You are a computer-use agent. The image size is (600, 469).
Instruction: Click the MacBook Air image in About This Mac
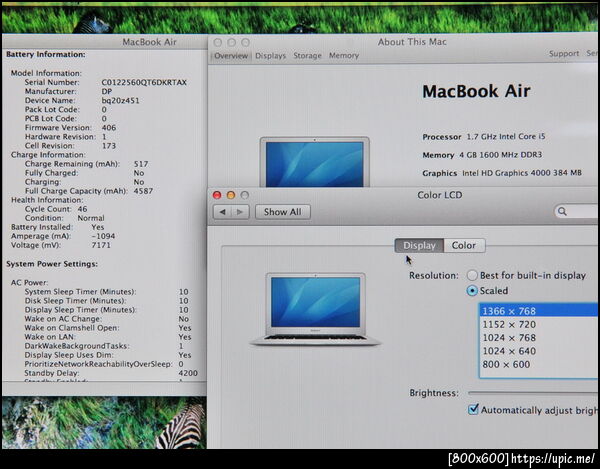(x=315, y=162)
